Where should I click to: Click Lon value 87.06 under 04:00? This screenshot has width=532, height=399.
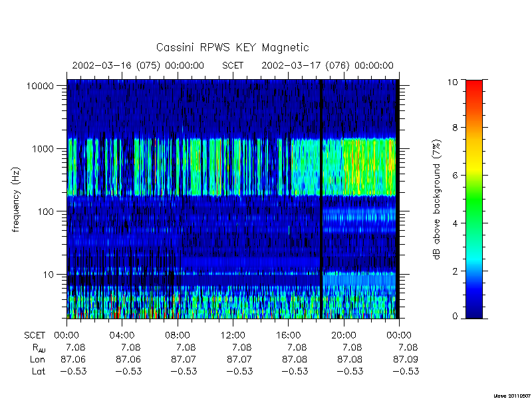coord(128,359)
